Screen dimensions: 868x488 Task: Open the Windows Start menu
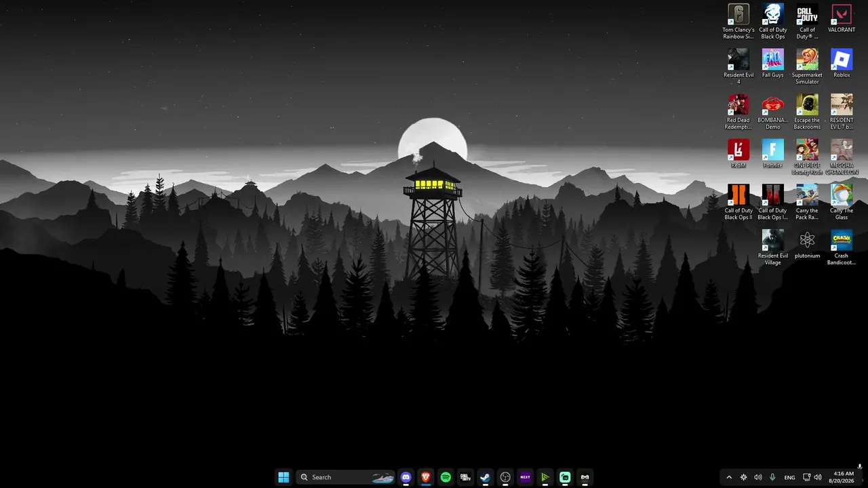click(283, 477)
